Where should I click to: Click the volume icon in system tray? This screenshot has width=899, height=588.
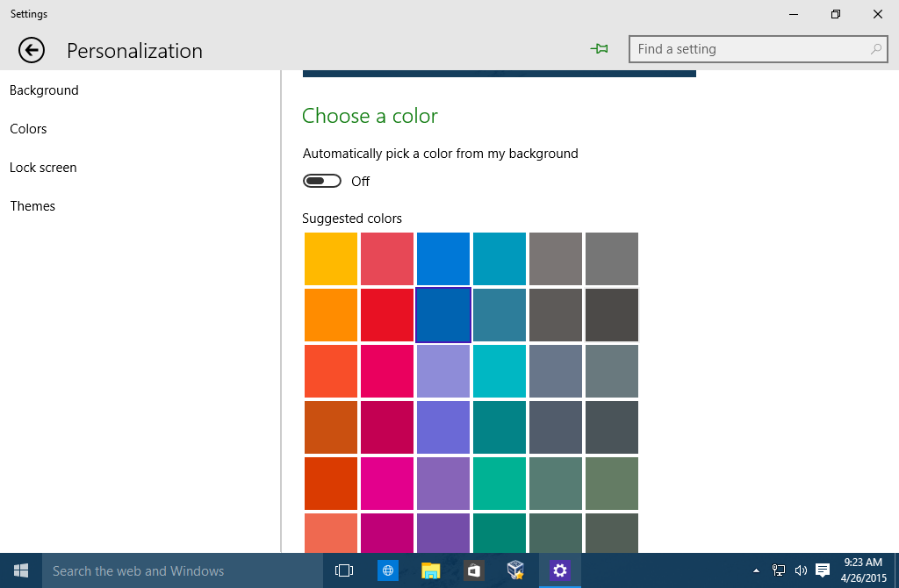(800, 570)
